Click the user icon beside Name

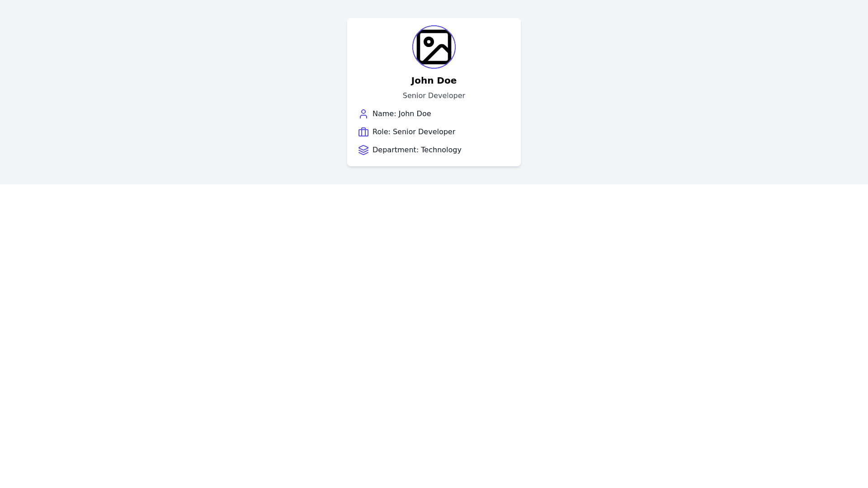point(363,114)
